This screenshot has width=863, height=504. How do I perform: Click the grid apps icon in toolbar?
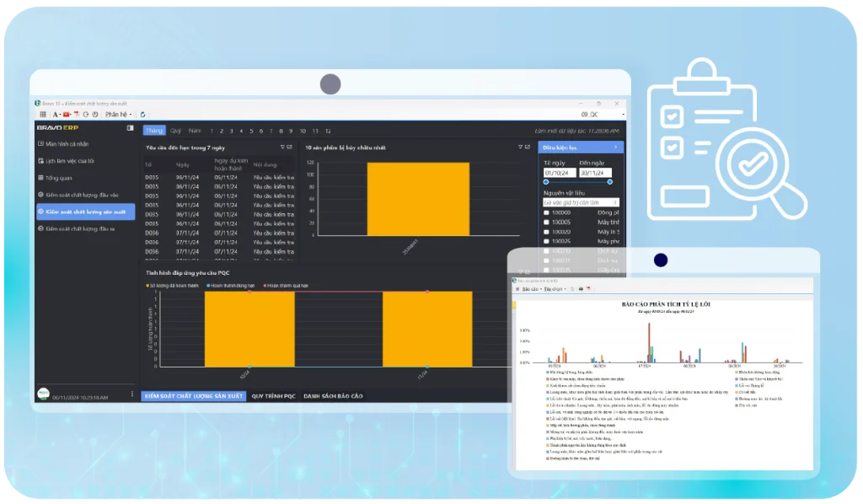click(44, 114)
